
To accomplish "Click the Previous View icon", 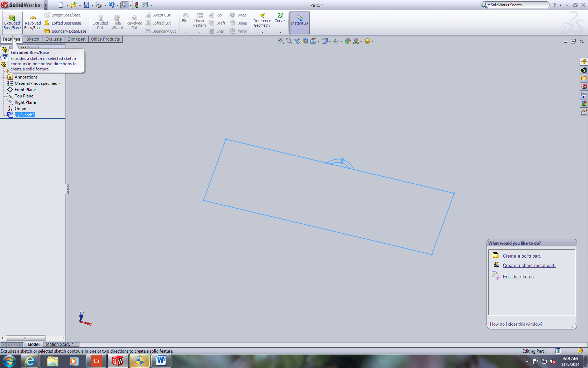I will [297, 41].
